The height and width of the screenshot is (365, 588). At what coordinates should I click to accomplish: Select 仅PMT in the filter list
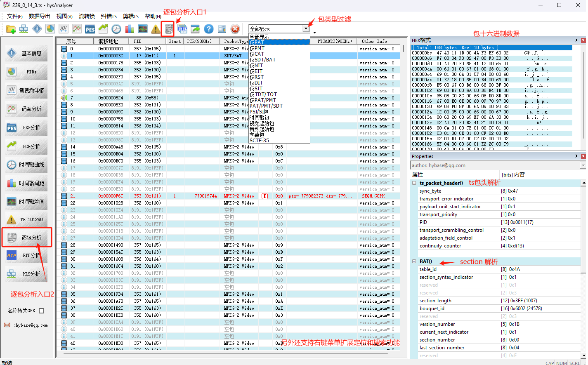(x=257, y=48)
